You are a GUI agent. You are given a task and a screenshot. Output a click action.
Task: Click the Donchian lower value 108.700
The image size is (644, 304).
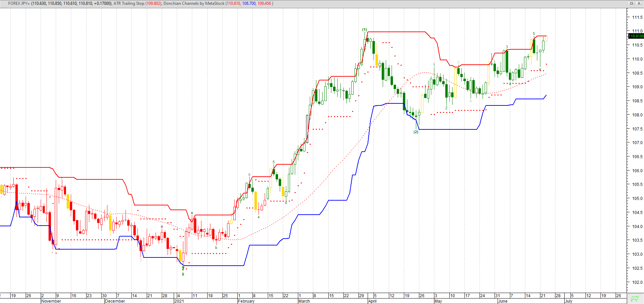pyautogui.click(x=249, y=3)
